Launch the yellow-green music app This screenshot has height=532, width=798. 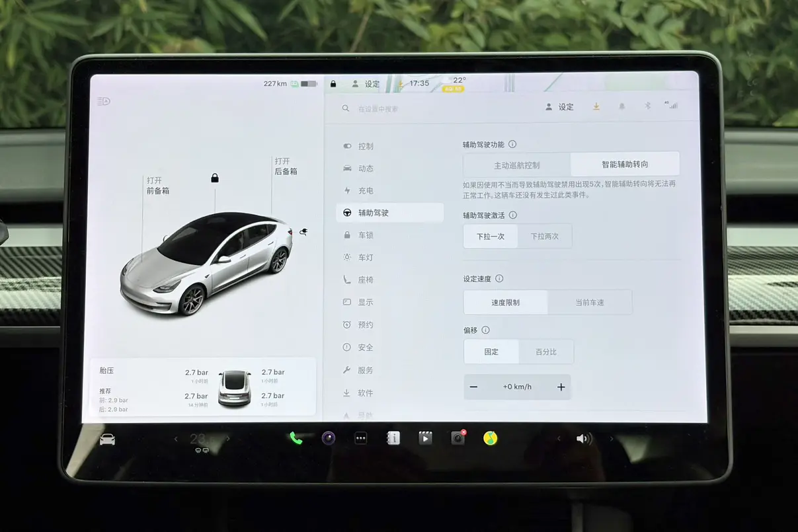tap(490, 438)
